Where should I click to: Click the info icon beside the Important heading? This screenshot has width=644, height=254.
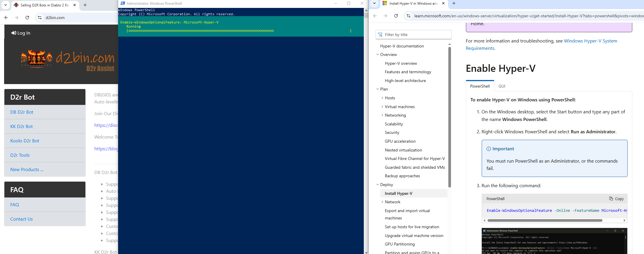point(488,149)
